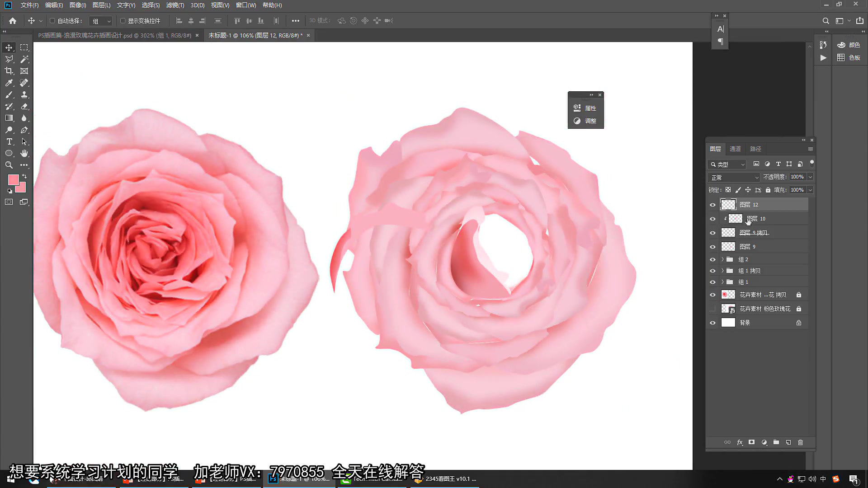Switch to the 通道 tab
The height and width of the screenshot is (488, 868).
click(x=735, y=149)
